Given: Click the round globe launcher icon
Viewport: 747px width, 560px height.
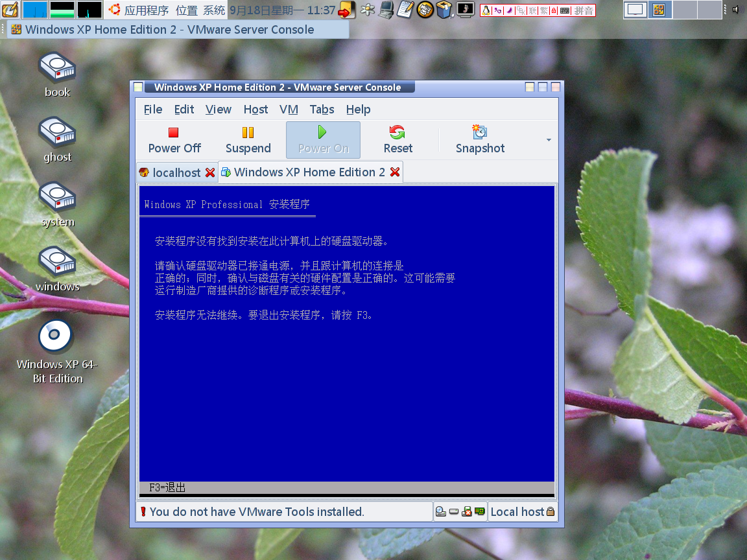Looking at the screenshot, I should tap(425, 10).
